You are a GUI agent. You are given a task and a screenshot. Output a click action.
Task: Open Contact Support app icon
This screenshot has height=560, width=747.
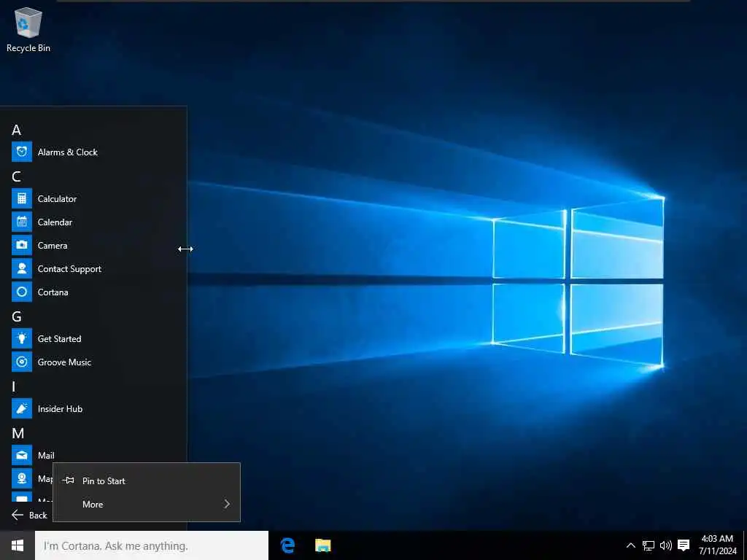point(22,268)
